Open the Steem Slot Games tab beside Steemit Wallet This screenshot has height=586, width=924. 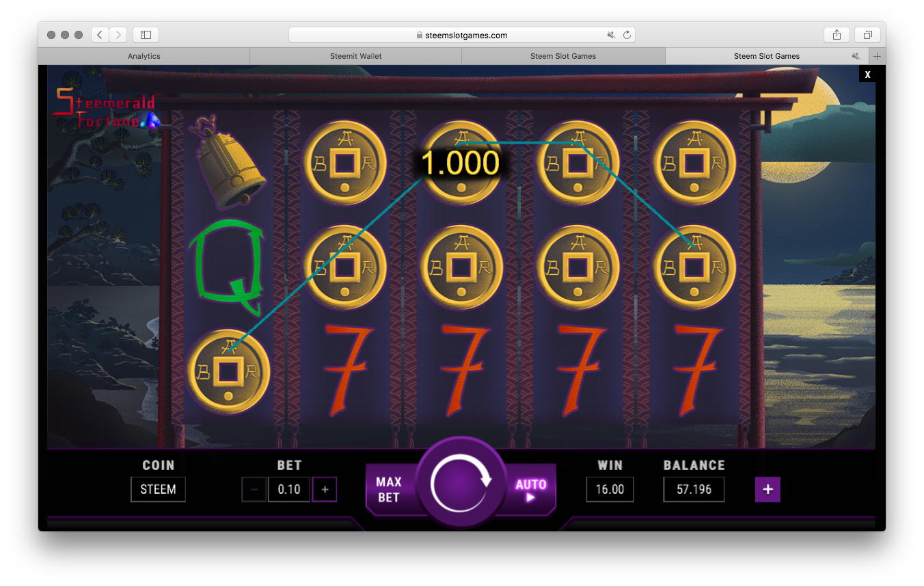[x=563, y=56]
